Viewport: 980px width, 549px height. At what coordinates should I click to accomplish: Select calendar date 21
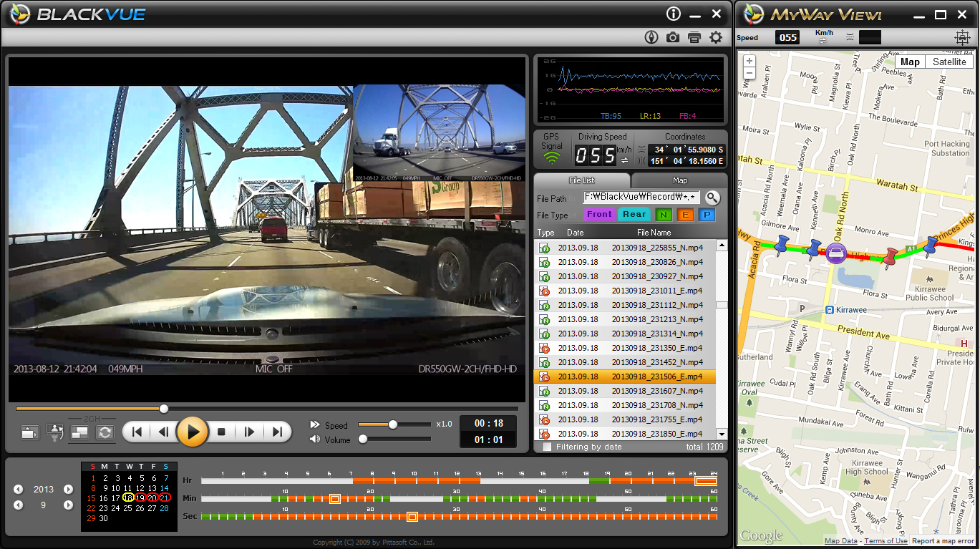pos(165,497)
